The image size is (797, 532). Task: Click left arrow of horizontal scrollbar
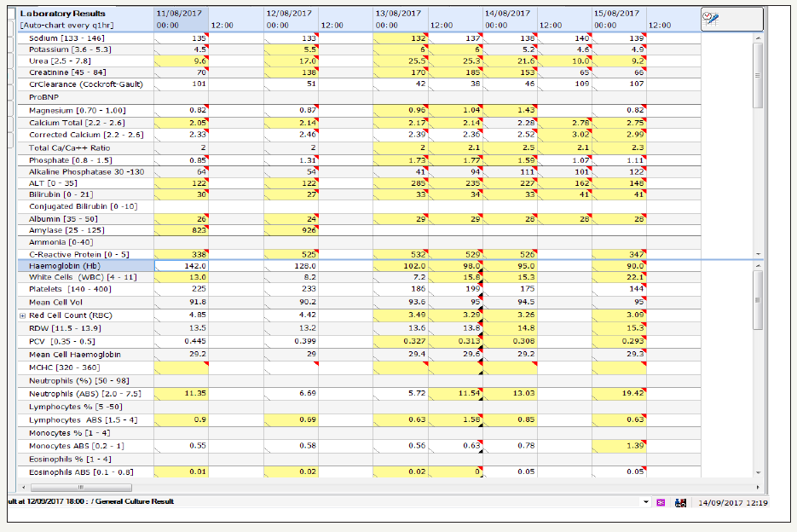(20, 487)
